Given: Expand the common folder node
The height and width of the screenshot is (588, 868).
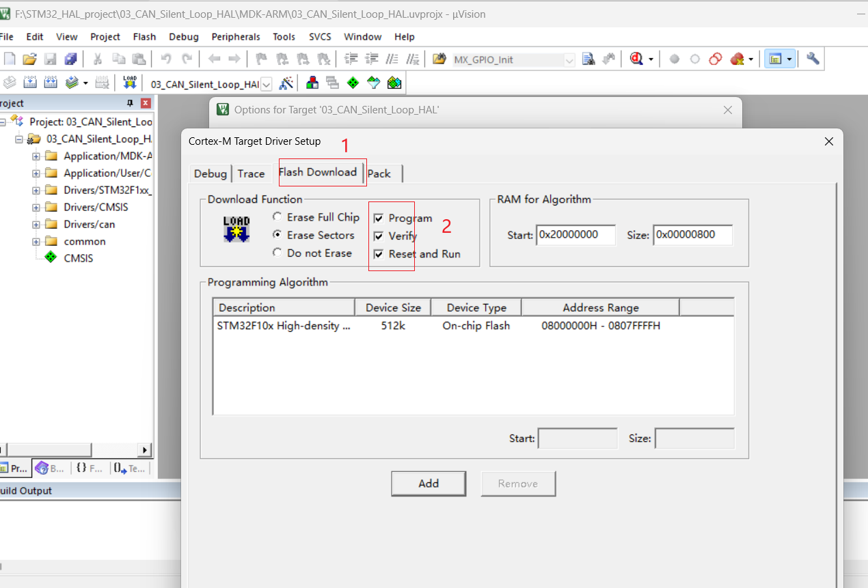Looking at the screenshot, I should pyautogui.click(x=36, y=241).
